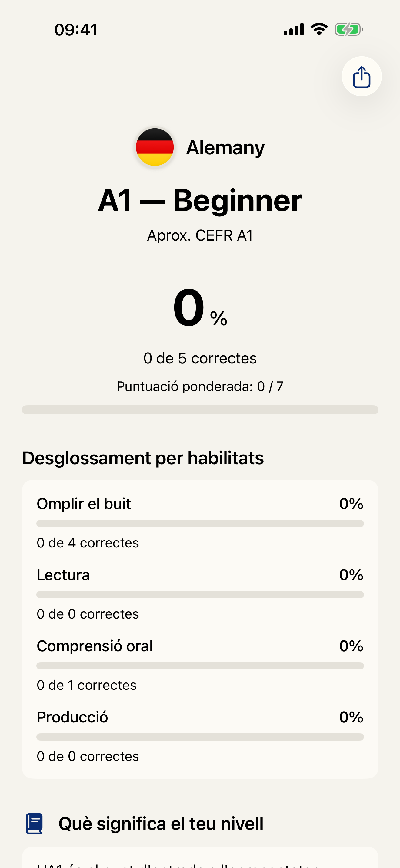Tap the clock showing 09:41
Image resolution: width=400 pixels, height=868 pixels.
[x=75, y=29]
